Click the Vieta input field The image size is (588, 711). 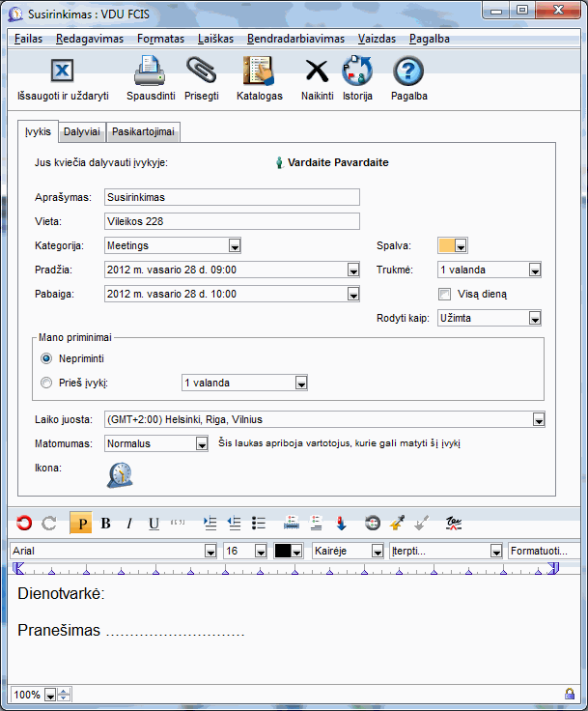tap(232, 221)
